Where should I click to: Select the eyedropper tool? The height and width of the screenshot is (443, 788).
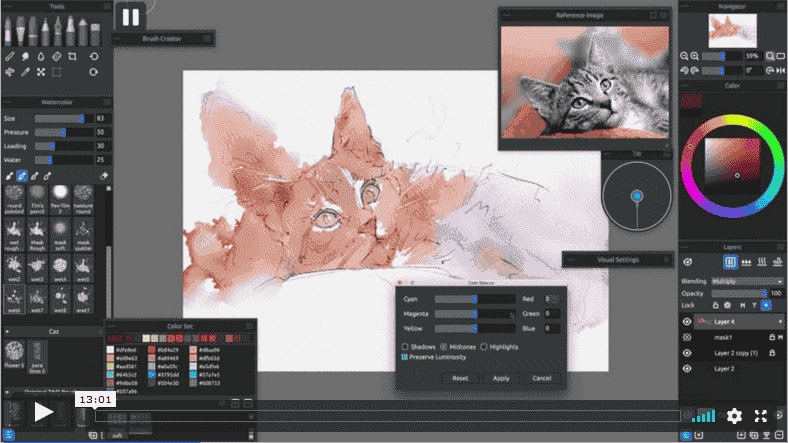(25, 72)
